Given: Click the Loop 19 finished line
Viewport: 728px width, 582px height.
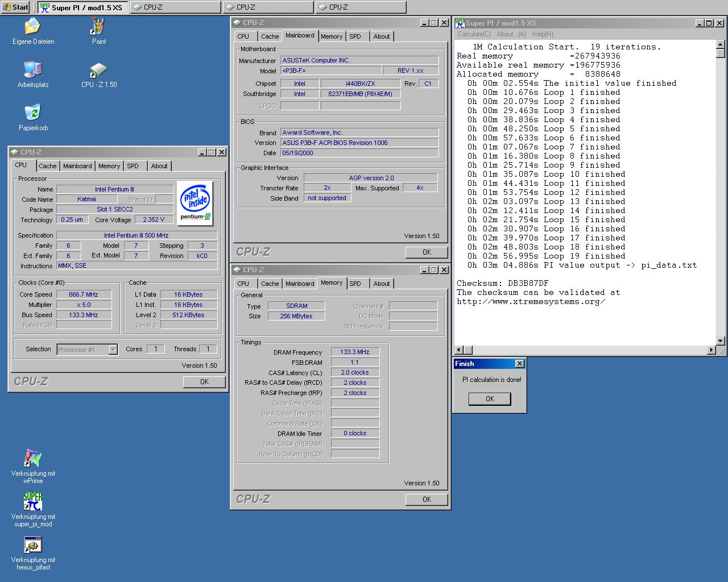Looking at the screenshot, I should tap(546, 256).
